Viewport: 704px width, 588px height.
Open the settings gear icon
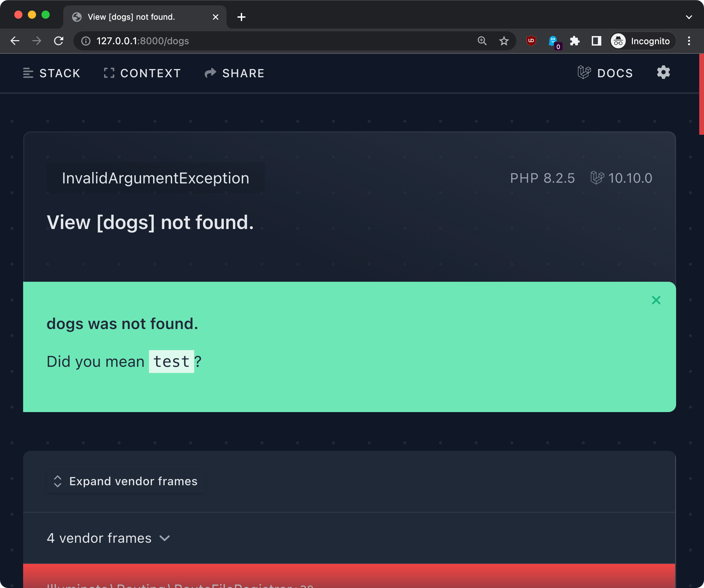click(663, 72)
